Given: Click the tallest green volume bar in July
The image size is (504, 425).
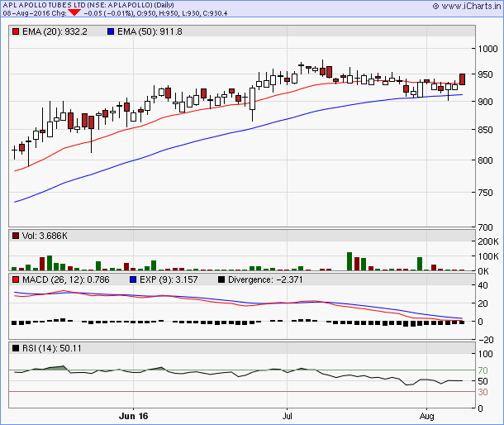Looking at the screenshot, I should coord(349,261).
